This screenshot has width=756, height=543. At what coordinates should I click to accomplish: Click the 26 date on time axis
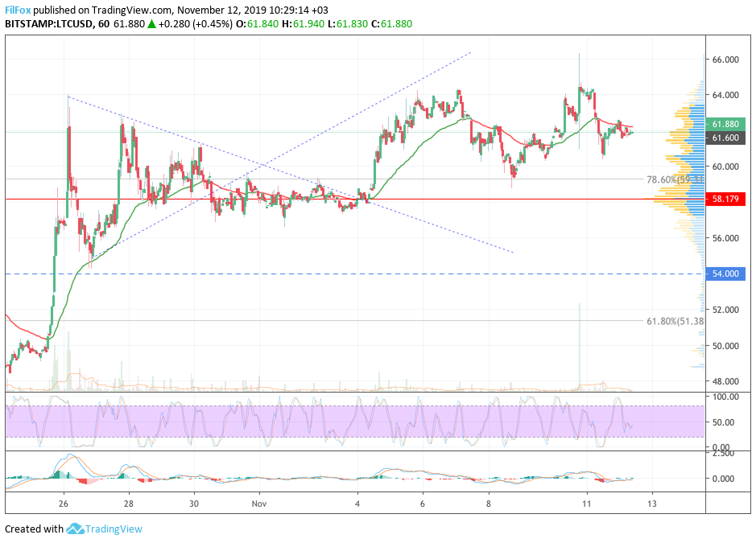tap(63, 504)
